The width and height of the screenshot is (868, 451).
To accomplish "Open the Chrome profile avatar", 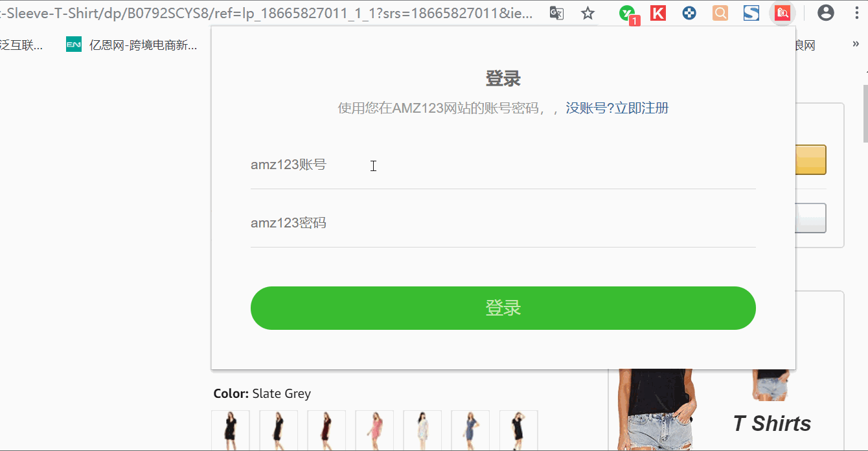I will (826, 13).
